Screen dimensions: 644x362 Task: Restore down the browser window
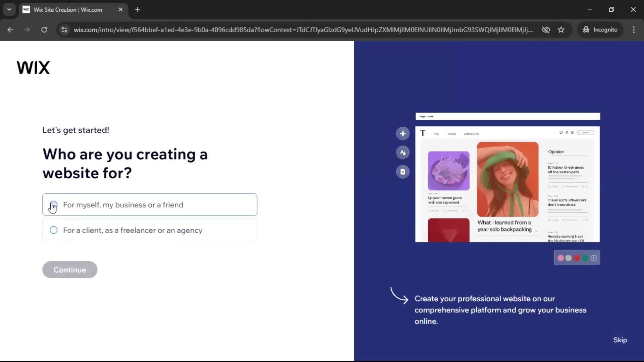pyautogui.click(x=611, y=9)
